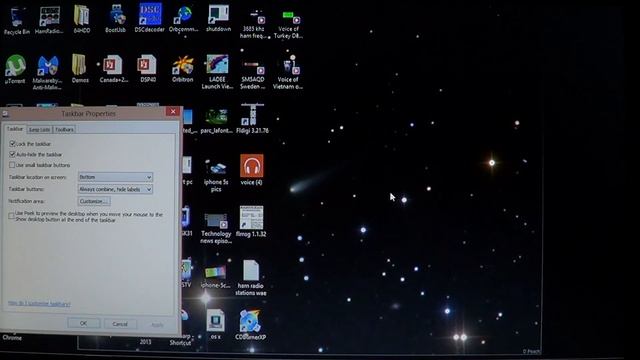Viewport: 640px width, 360px height.
Task: Confirm with the OK button
Action: (84, 323)
